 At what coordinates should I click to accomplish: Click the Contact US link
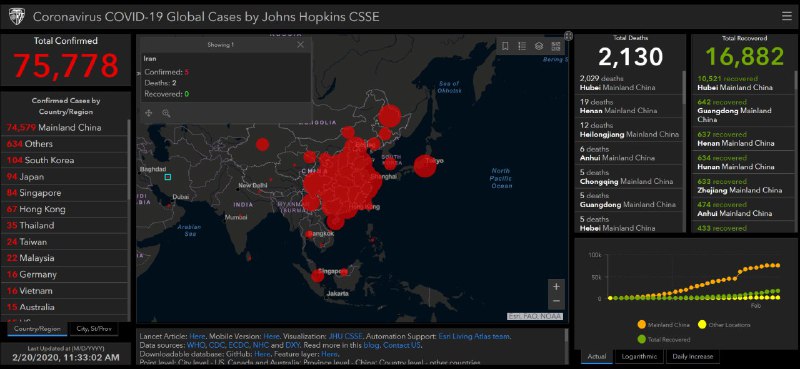click(402, 346)
